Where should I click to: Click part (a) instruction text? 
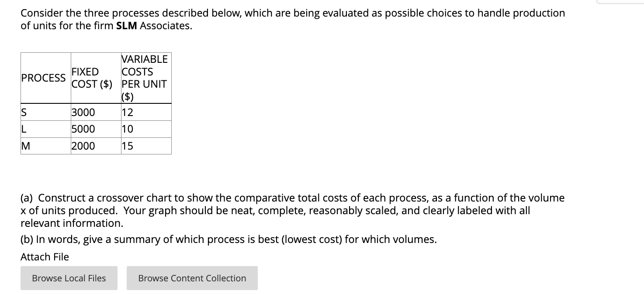point(292,210)
